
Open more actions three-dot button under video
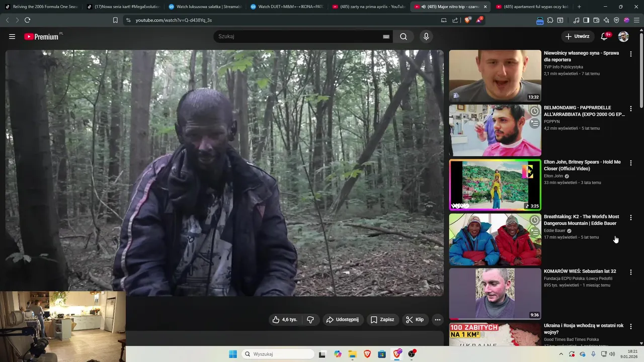coord(438,320)
